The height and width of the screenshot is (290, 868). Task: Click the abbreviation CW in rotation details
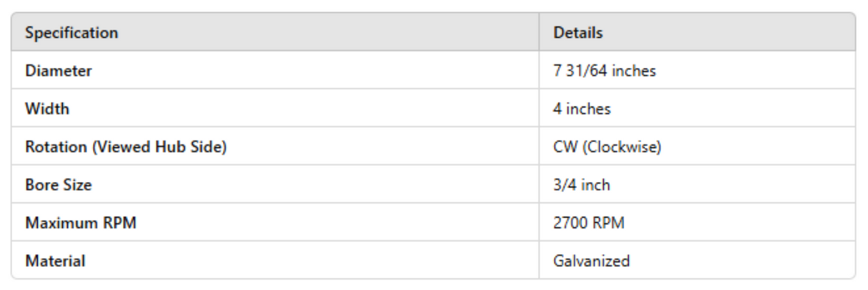pos(563,147)
